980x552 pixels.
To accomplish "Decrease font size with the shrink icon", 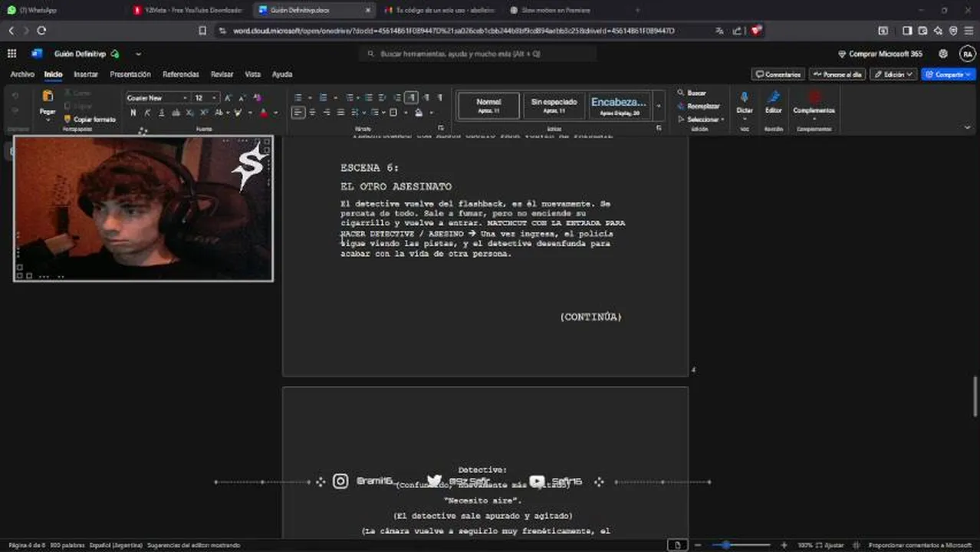I will (x=242, y=98).
